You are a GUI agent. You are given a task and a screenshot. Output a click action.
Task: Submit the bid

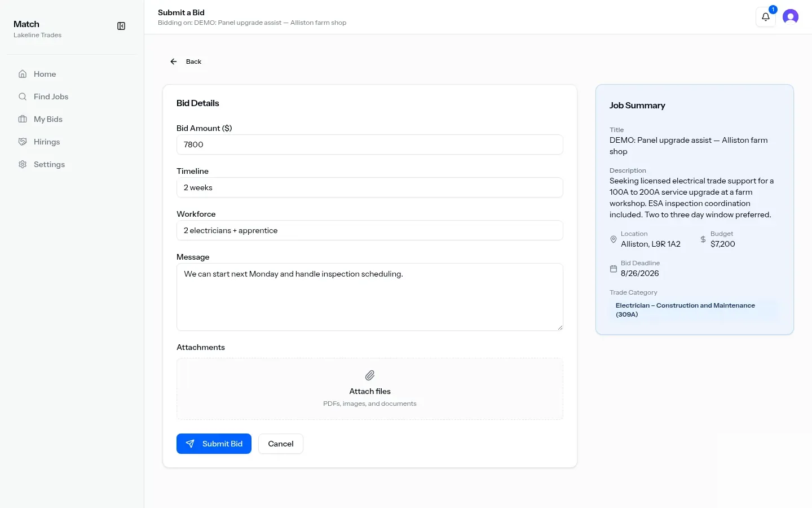click(214, 444)
